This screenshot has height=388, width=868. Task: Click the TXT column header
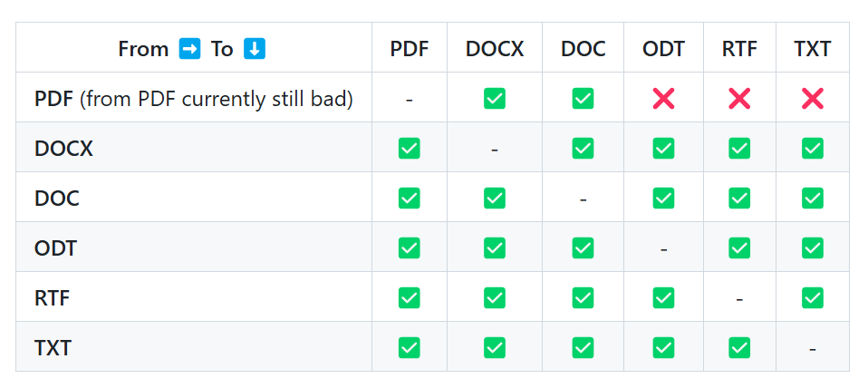click(x=812, y=49)
